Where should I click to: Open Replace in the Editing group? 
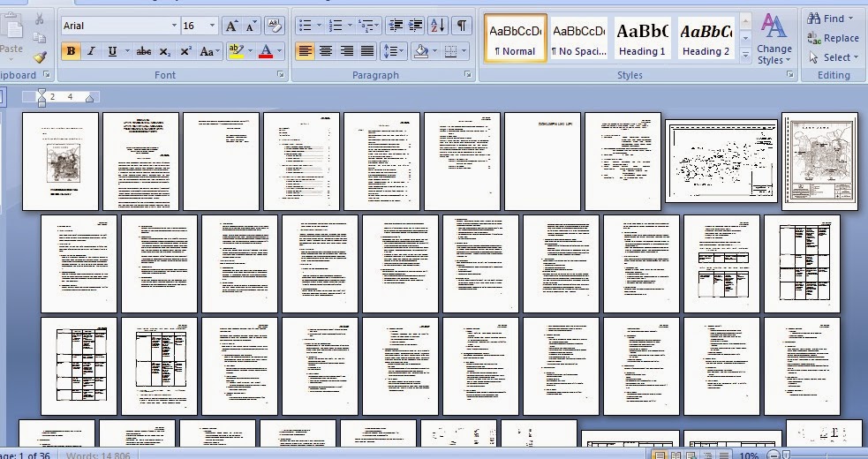[834, 38]
